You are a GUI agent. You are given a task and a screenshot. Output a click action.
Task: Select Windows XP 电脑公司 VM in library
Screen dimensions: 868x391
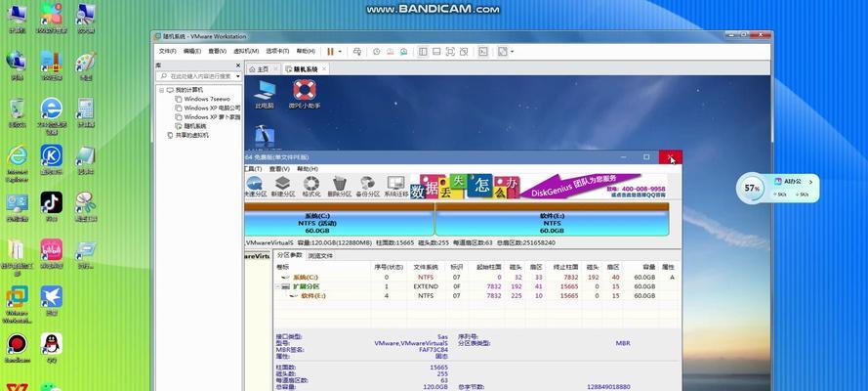coord(208,108)
